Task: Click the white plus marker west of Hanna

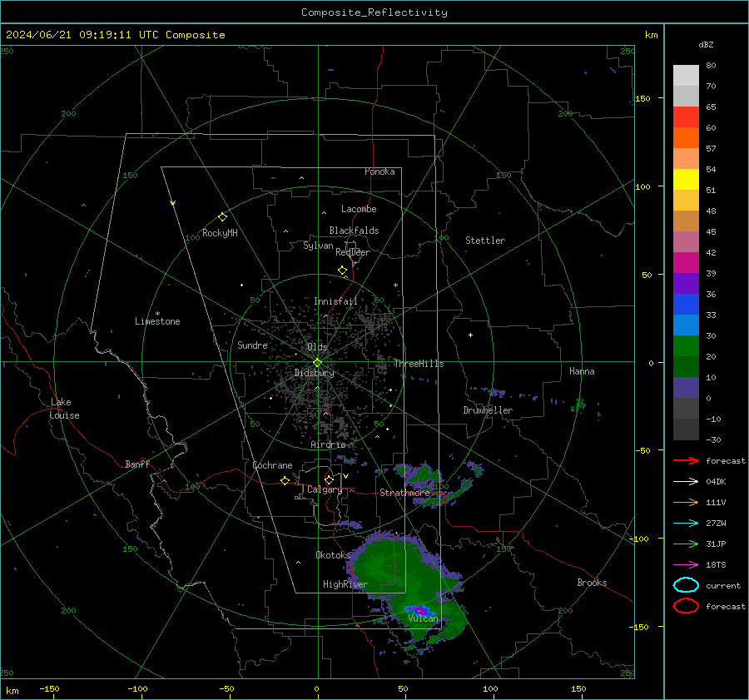Action: 470,335
